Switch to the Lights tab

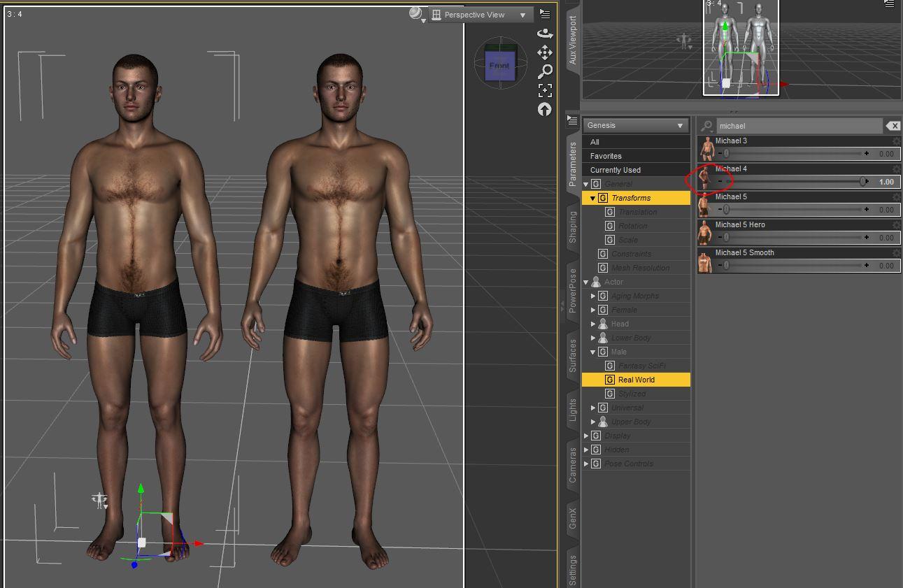coord(572,410)
